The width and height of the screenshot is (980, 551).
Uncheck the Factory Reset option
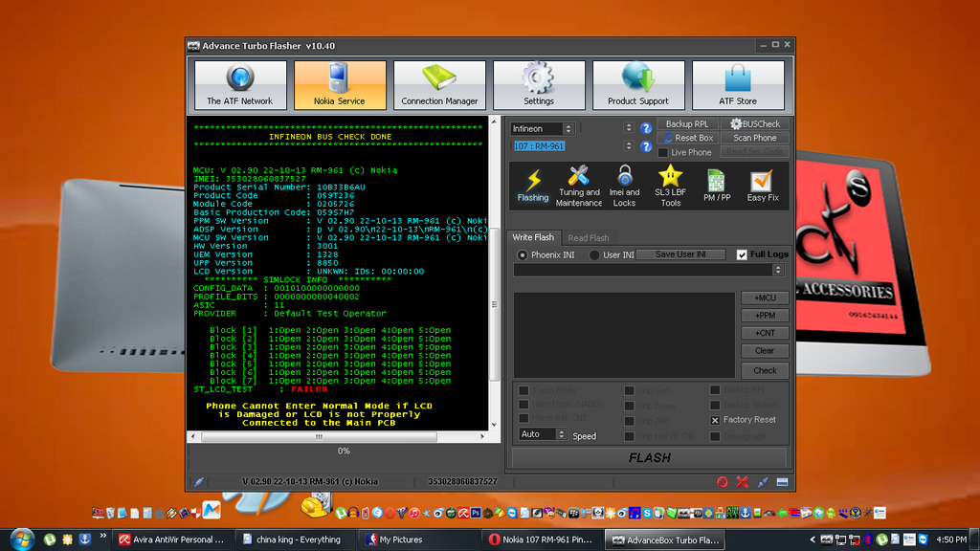(715, 420)
